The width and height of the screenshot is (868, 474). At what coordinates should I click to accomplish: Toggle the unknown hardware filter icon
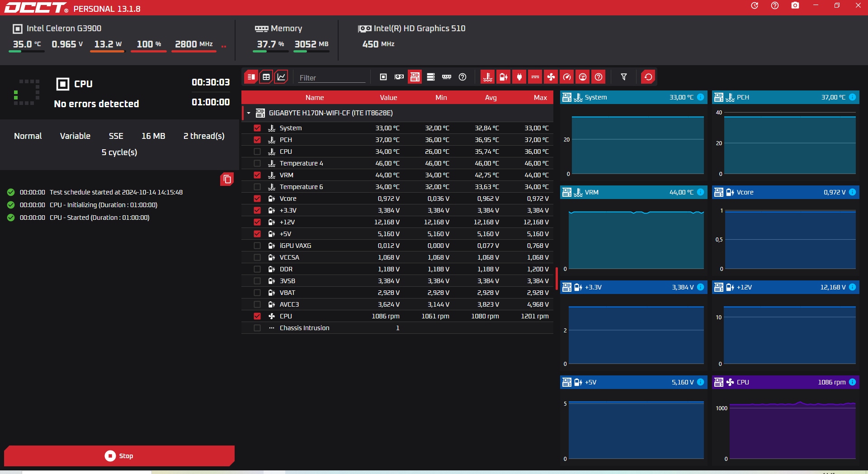tap(462, 77)
